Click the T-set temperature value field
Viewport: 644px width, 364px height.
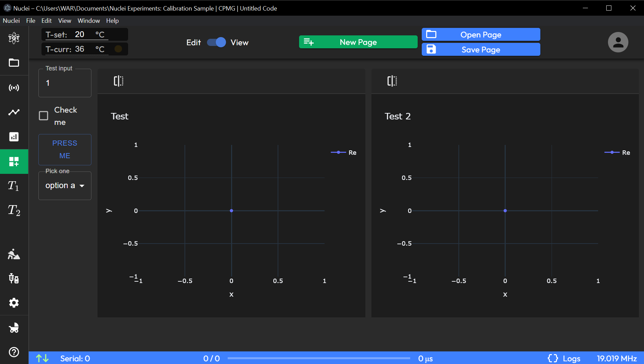(80, 34)
